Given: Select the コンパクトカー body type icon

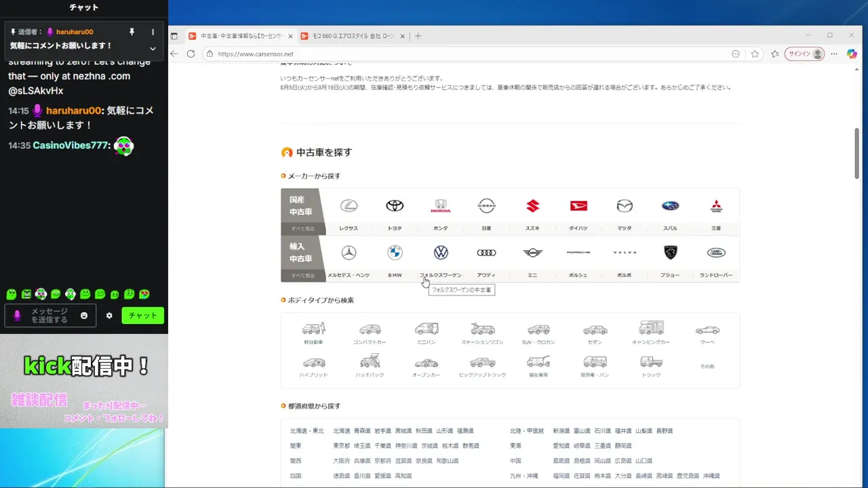Looking at the screenshot, I should (x=370, y=329).
